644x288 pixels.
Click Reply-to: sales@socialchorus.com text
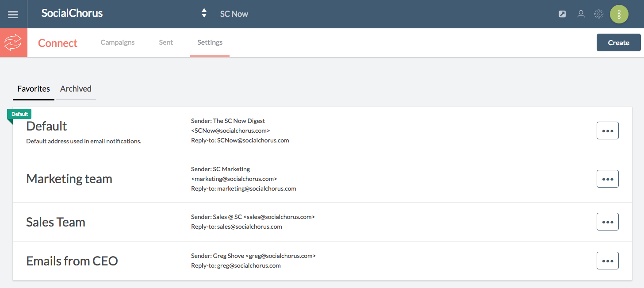(237, 227)
